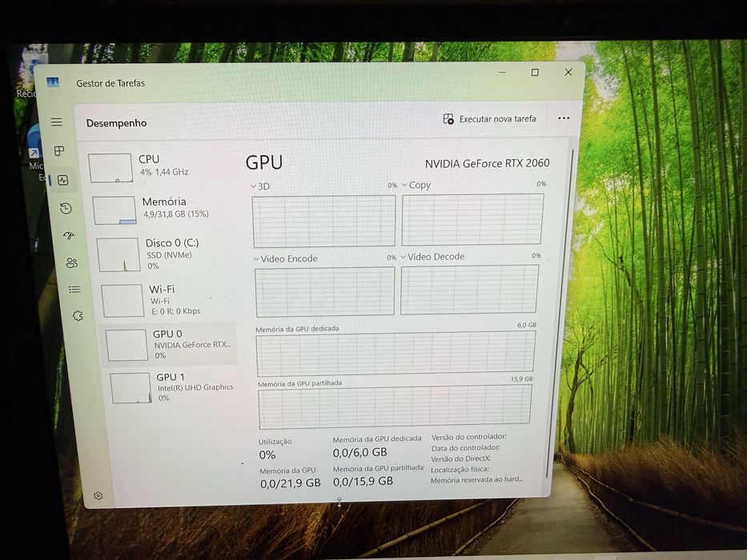
Task: Open Task Manager settings gear
Action: tap(98, 496)
